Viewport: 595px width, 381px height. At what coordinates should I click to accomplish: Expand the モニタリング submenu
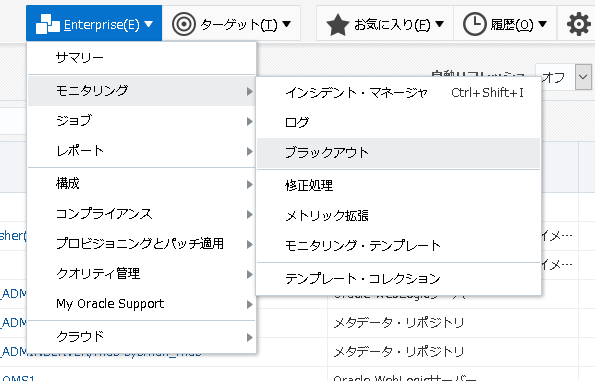pyautogui.click(x=142, y=90)
